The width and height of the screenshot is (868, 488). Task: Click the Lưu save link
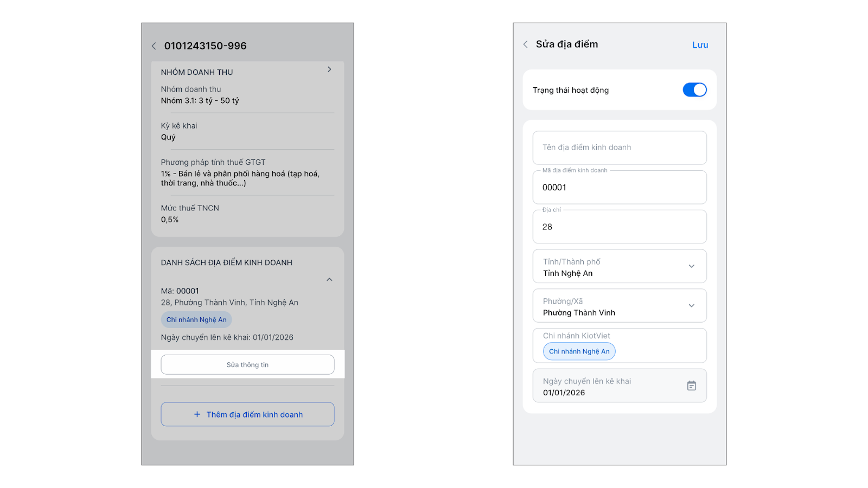pos(700,45)
